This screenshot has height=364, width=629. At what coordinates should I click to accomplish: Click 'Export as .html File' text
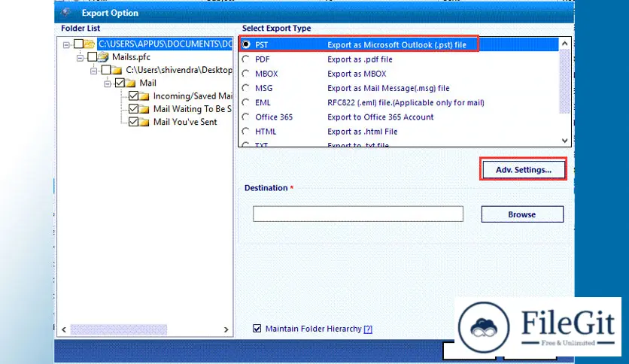[362, 132]
